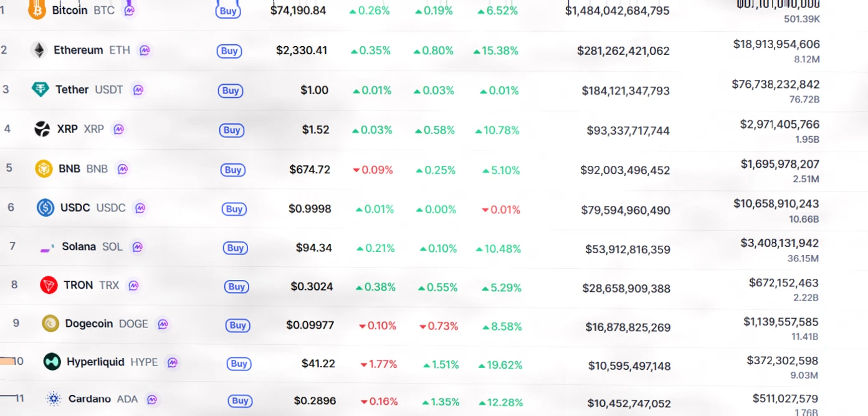Click Solana price $94.34
The height and width of the screenshot is (416, 868).
314,248
